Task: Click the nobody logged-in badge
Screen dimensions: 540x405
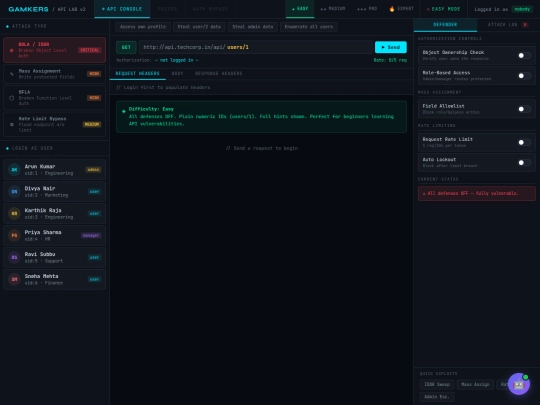Action: (522, 9)
